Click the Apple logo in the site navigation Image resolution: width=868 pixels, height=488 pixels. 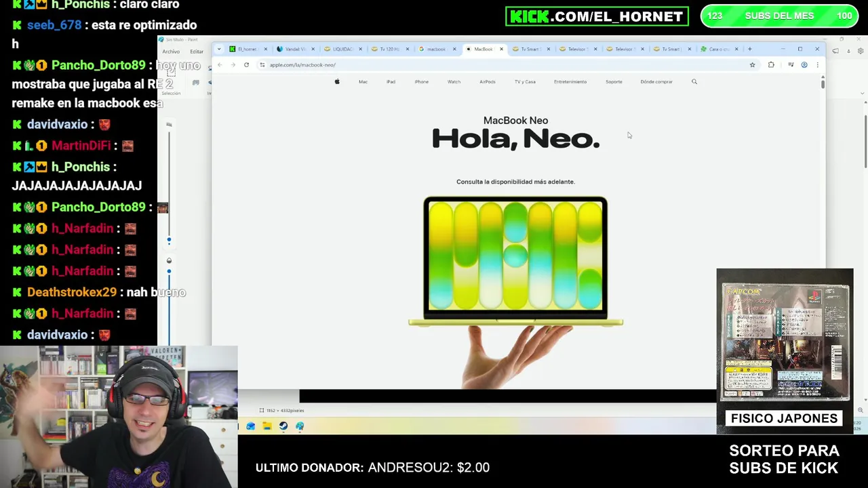[337, 81]
